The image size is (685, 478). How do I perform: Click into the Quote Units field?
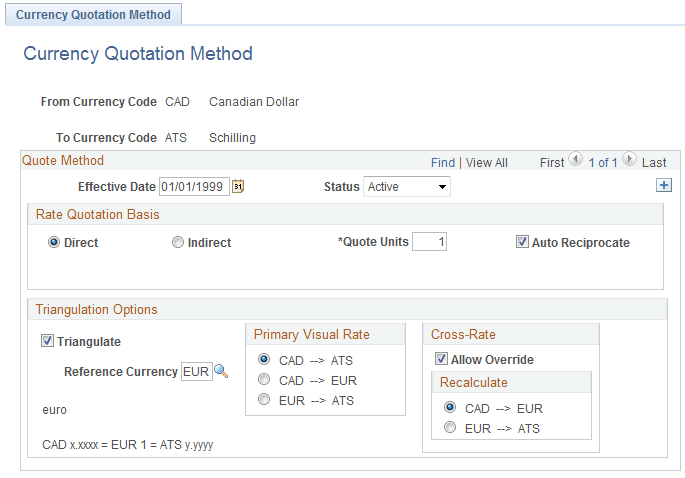pyautogui.click(x=429, y=242)
